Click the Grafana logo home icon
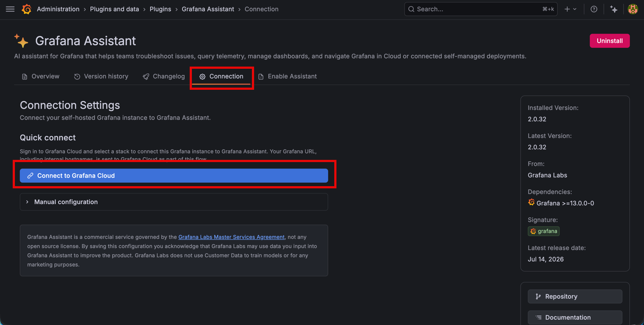This screenshot has width=644, height=325. point(27,9)
